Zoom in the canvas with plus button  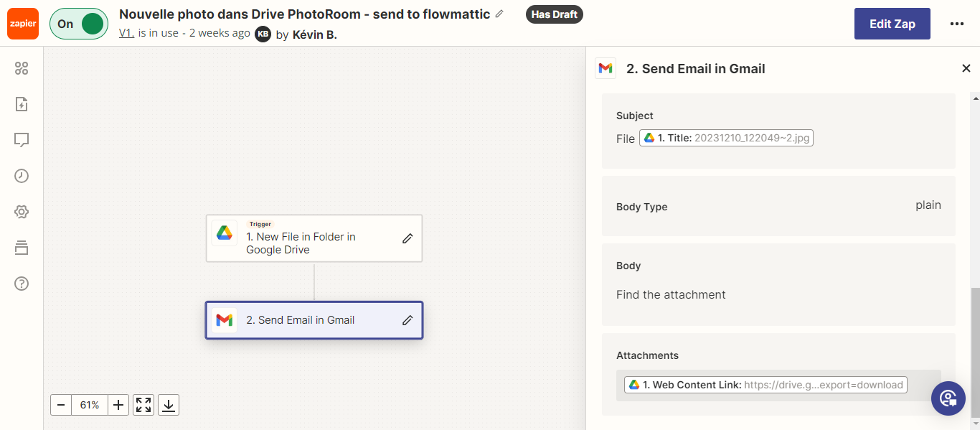118,405
